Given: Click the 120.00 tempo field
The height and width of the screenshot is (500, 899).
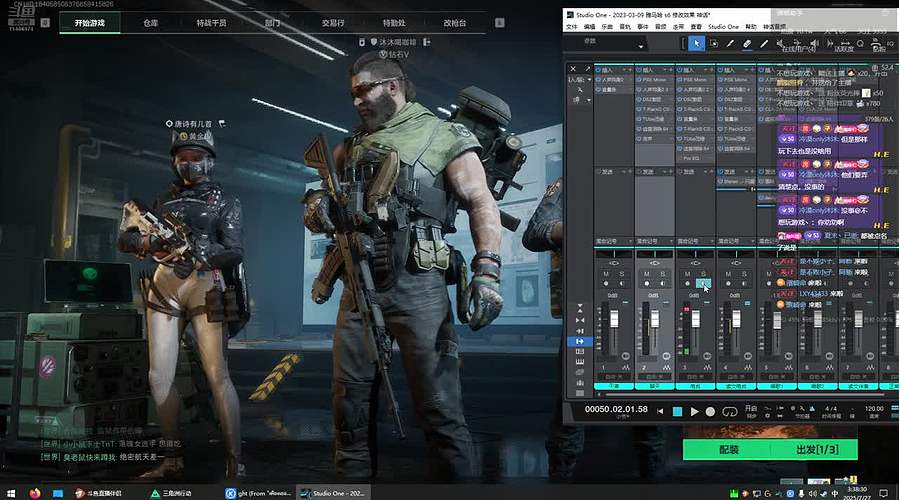Looking at the screenshot, I should (874, 409).
